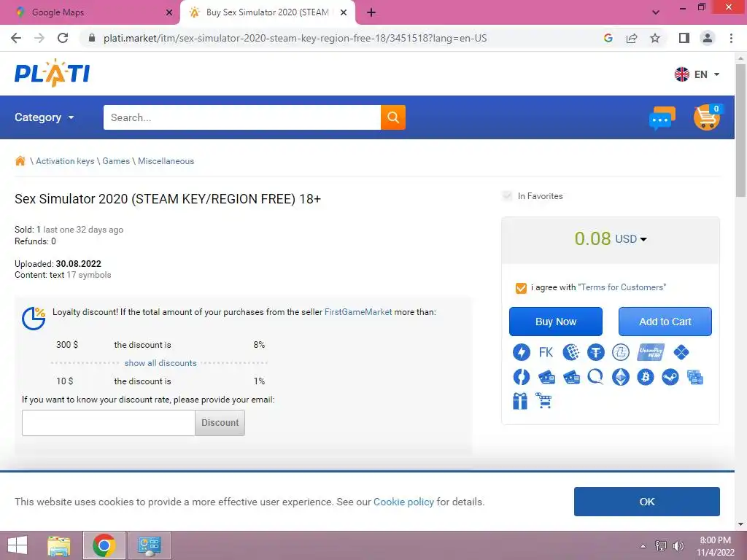747x560 pixels.
Task: Click the Buy Now button
Action: point(555,322)
